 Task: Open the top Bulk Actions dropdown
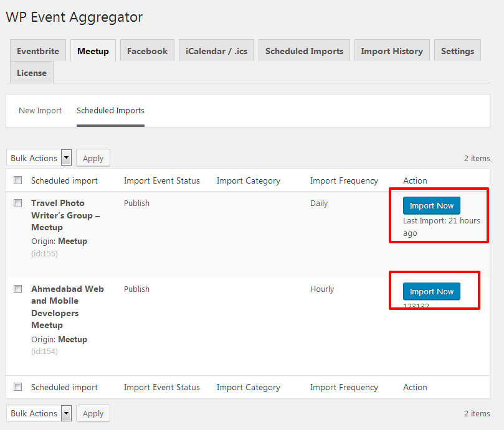[39, 157]
